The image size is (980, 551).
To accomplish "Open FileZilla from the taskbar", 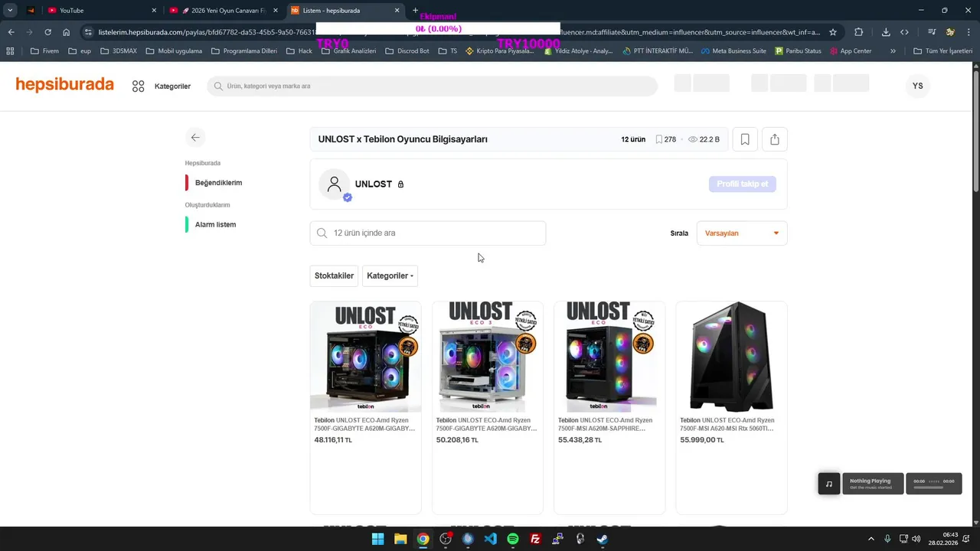I will pos(535,539).
